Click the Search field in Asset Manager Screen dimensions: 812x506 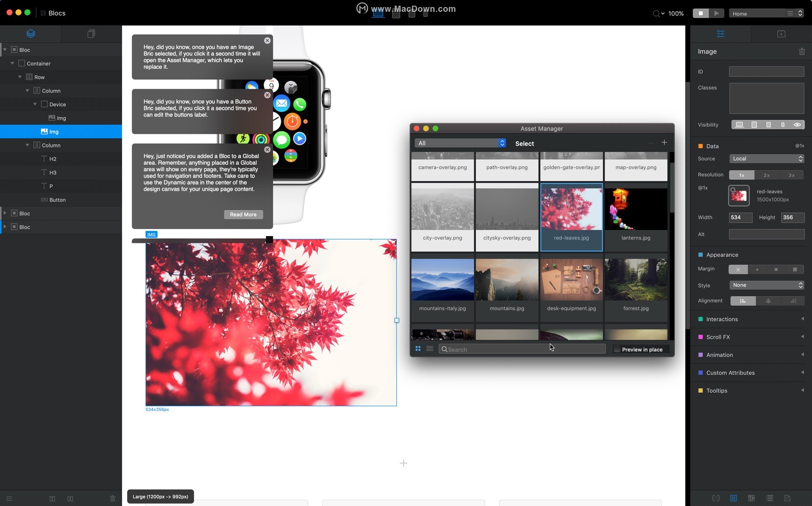pyautogui.click(x=523, y=349)
